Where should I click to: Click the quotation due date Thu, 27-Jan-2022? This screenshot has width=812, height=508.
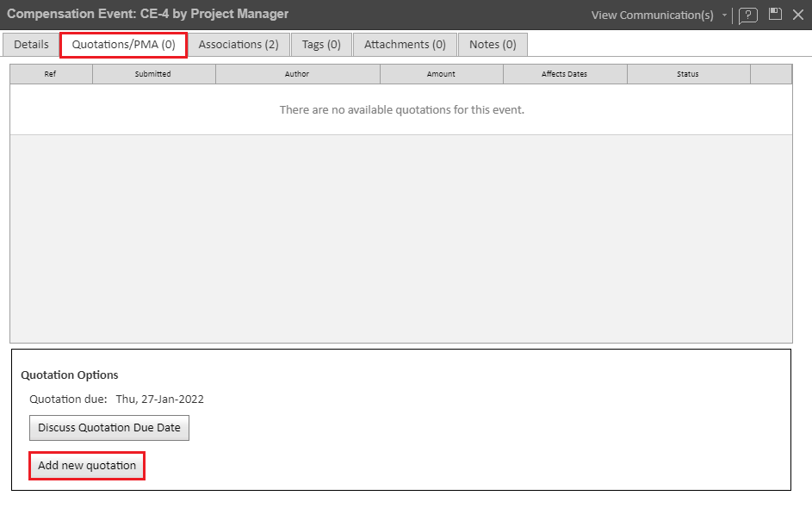(x=159, y=400)
